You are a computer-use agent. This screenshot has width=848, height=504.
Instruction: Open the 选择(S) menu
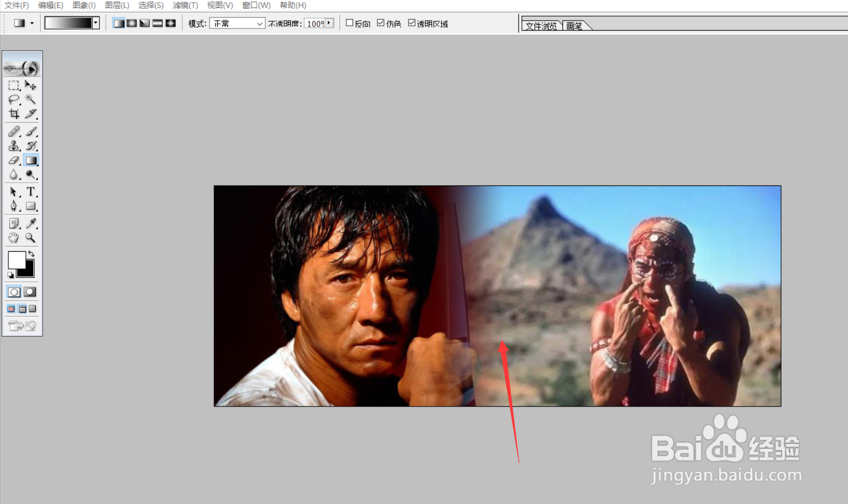(x=151, y=5)
